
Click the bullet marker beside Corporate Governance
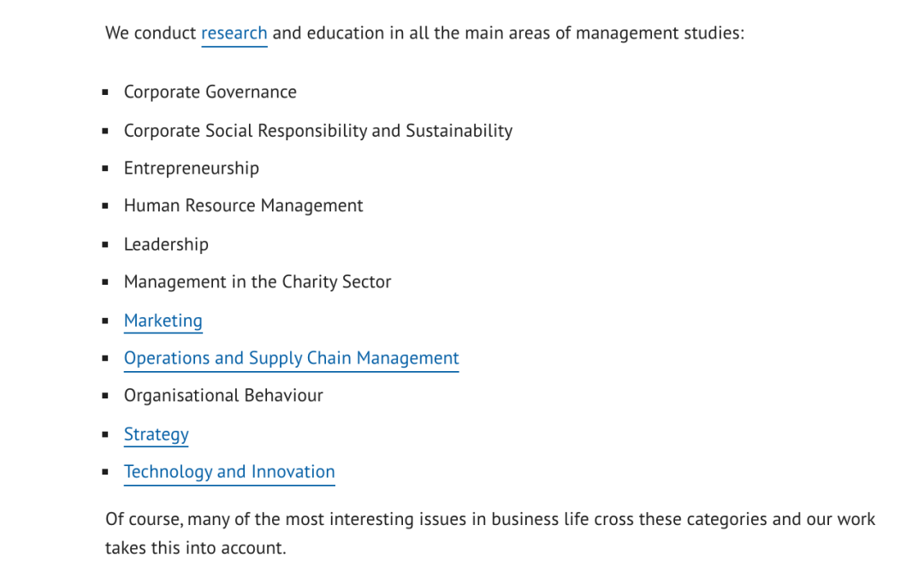tap(105, 92)
